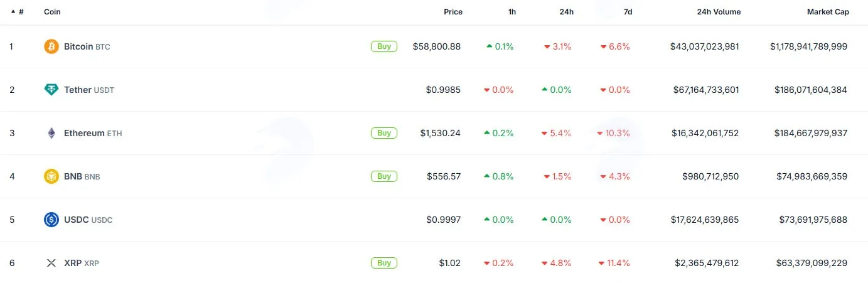This screenshot has height=283, width=868.
Task: Click Buy button for BNB
Action: tap(384, 176)
